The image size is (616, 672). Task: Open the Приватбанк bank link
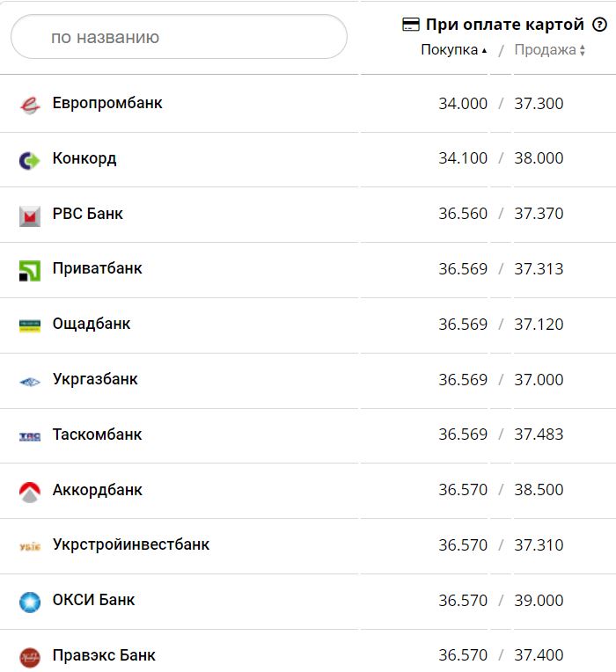[x=97, y=268]
